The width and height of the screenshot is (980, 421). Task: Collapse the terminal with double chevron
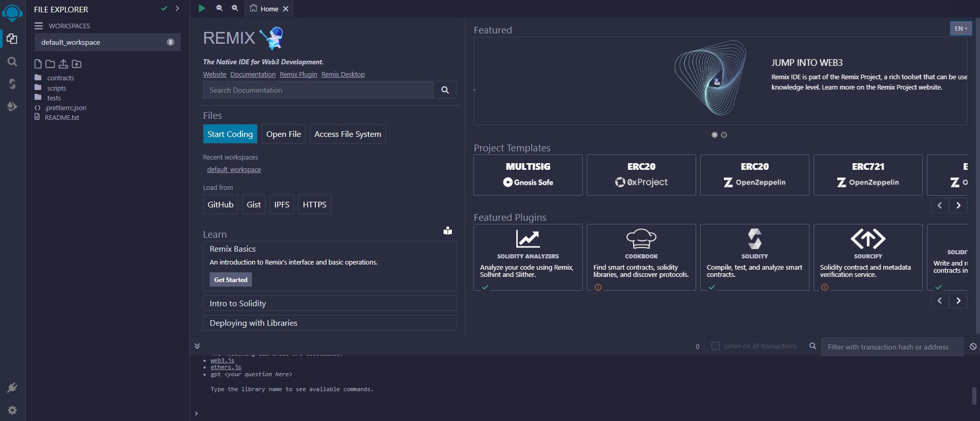[197, 346]
